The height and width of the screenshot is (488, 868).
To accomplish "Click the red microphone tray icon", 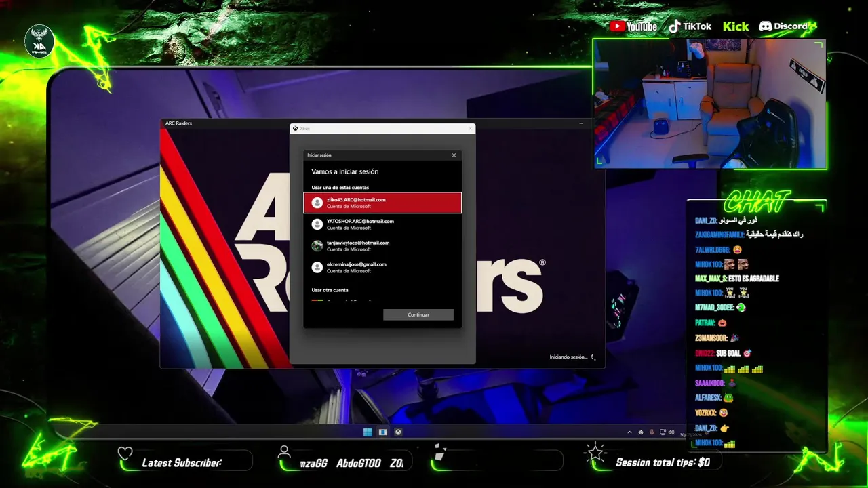I will [652, 432].
